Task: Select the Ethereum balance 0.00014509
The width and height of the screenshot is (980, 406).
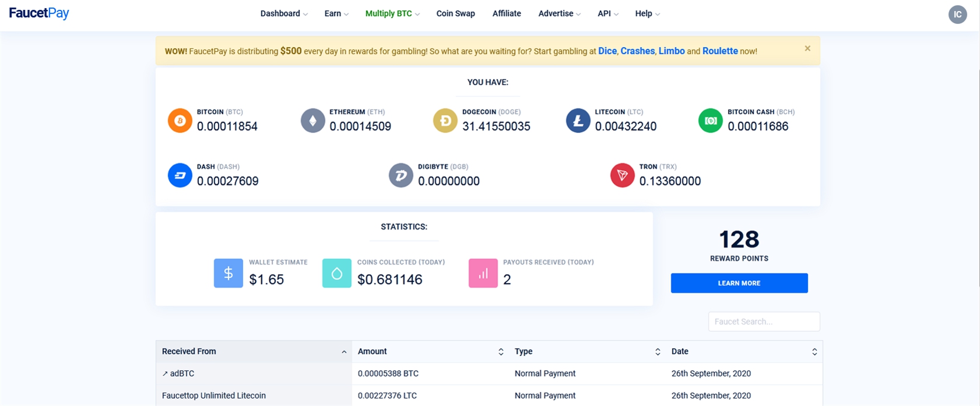Action: pos(360,126)
